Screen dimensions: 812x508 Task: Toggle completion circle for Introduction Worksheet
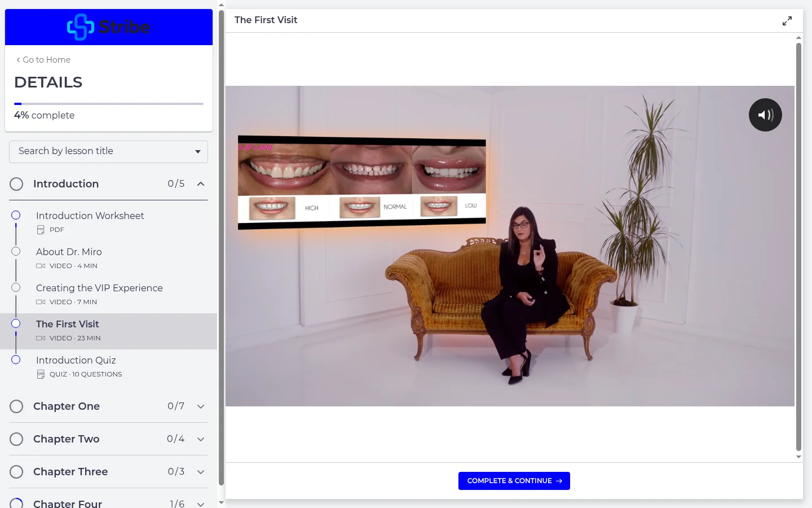tap(16, 215)
